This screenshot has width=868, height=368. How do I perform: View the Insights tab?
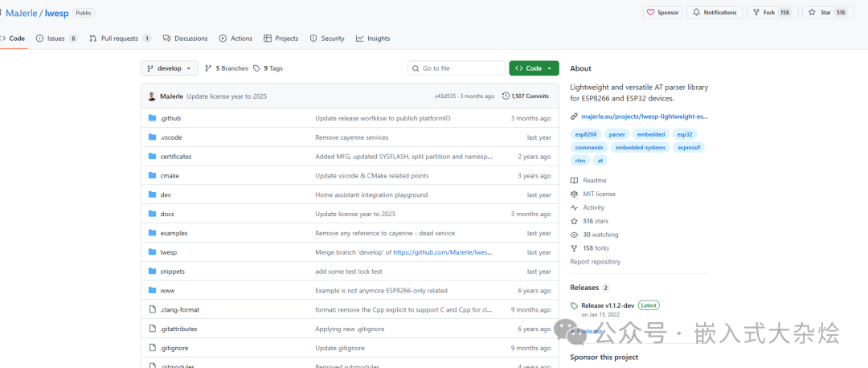373,39
